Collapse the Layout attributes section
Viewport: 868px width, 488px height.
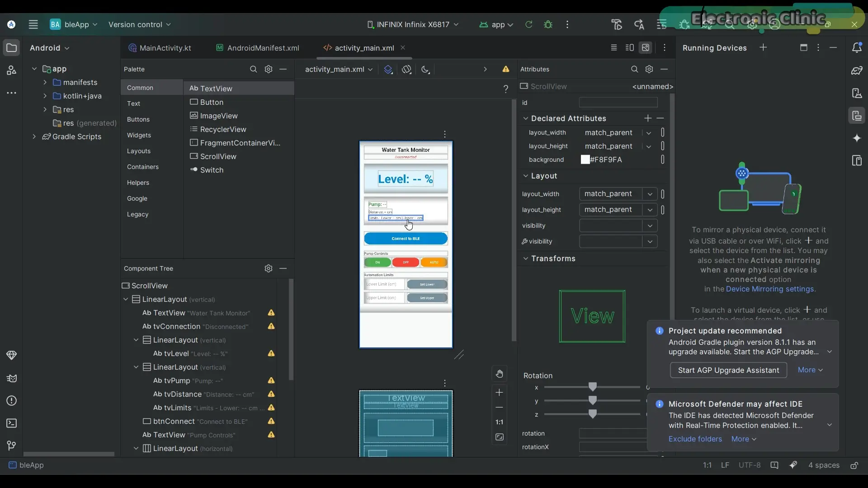tap(525, 176)
